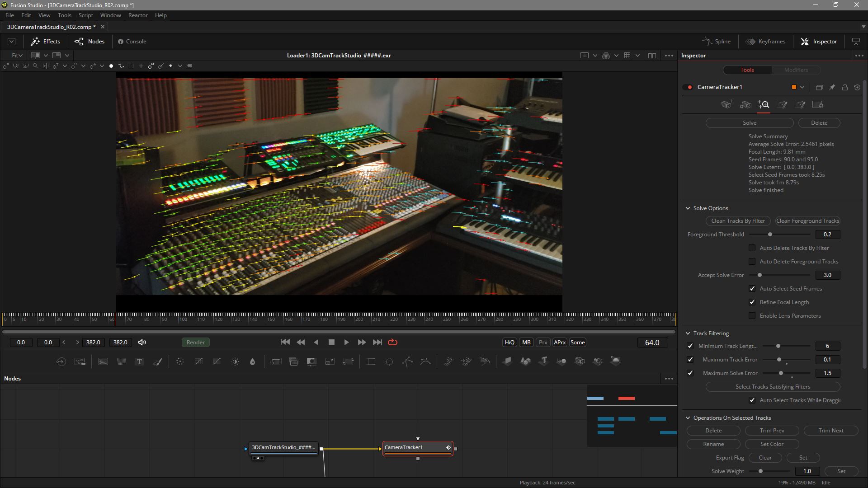Check Enable Lens Parameters box
The image size is (868, 488).
752,315
